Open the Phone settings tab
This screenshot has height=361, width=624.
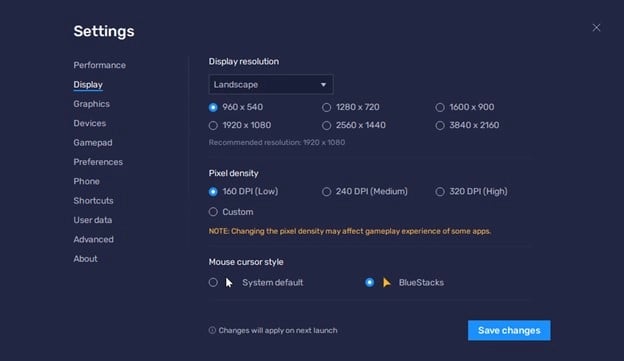(x=86, y=181)
